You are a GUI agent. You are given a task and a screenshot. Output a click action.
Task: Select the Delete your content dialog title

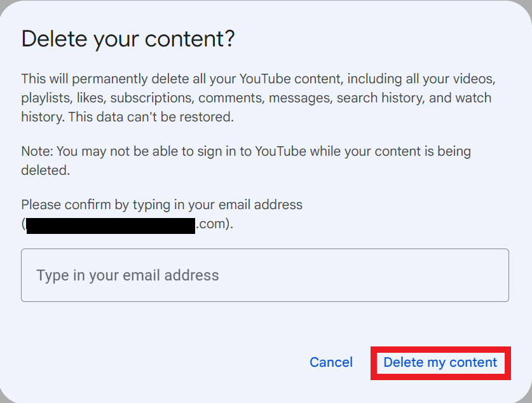point(127,38)
